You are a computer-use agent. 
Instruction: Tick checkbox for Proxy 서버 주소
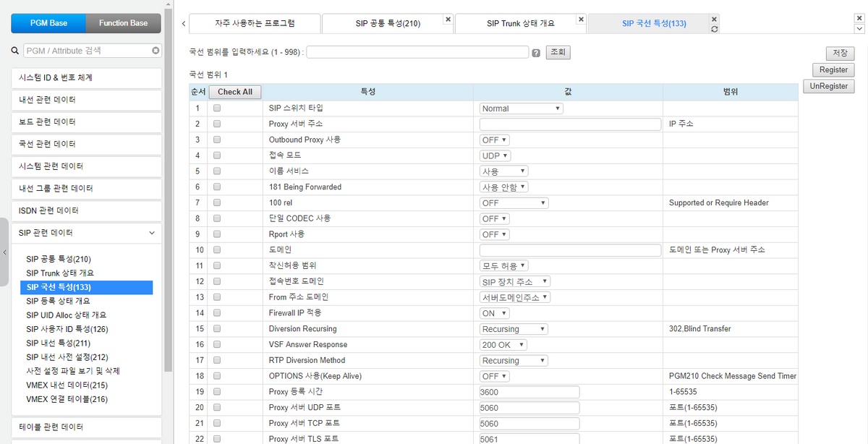pos(217,124)
